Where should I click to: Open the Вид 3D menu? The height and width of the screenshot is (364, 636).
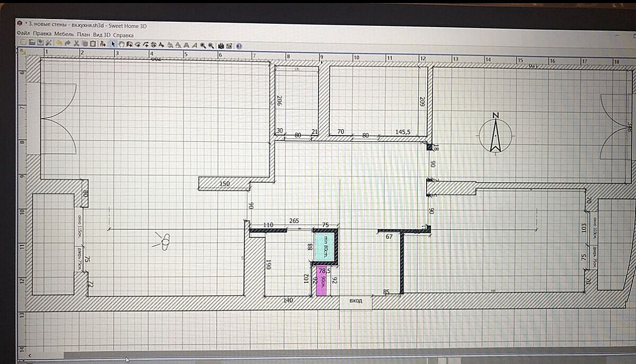[102, 35]
